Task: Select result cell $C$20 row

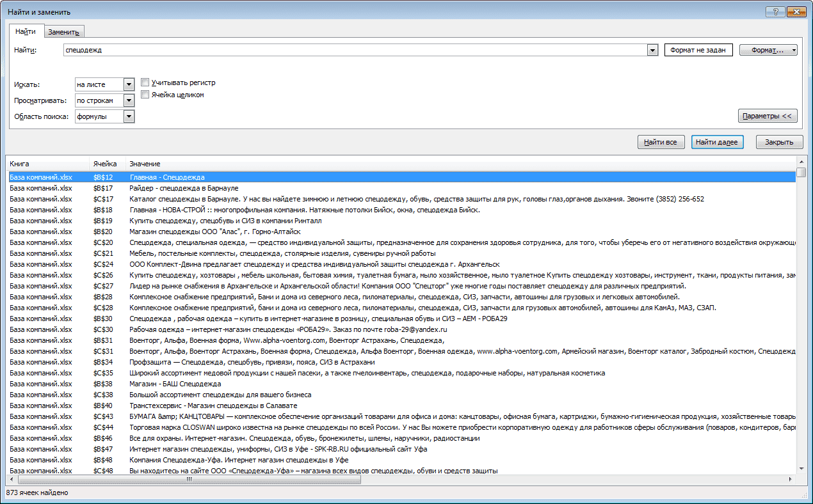Action: pyautogui.click(x=401, y=242)
